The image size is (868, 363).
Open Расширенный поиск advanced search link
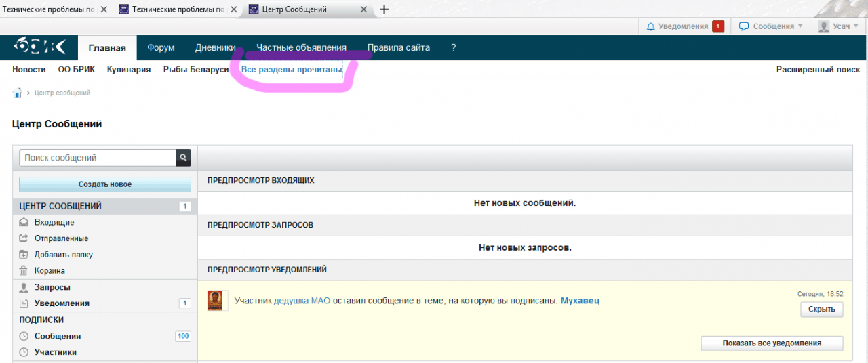[818, 70]
